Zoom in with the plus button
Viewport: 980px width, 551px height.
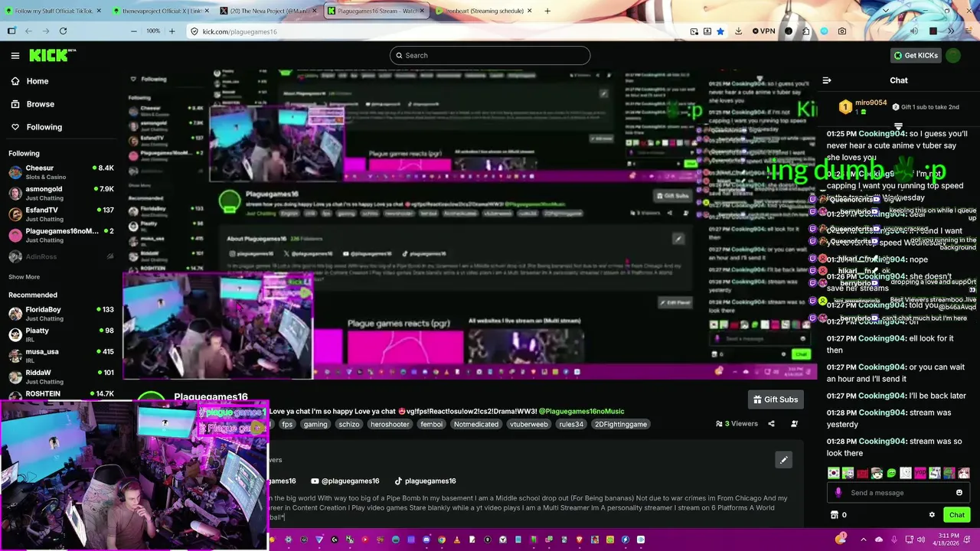(x=171, y=31)
